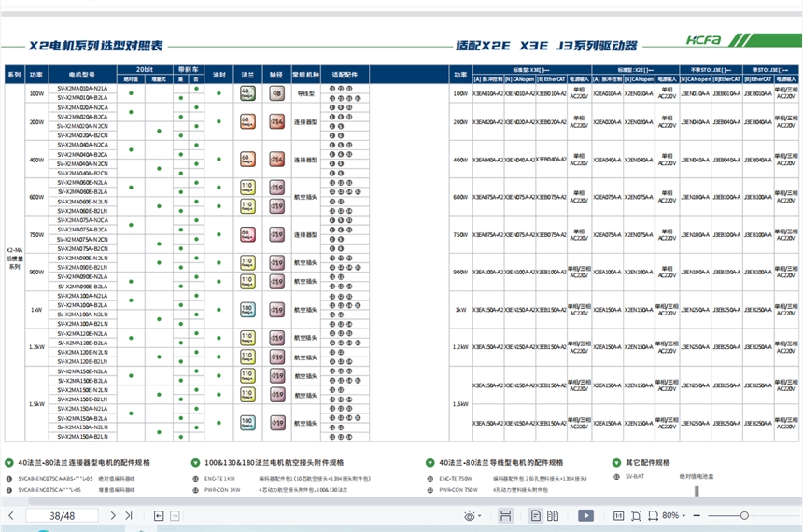Click the 法兰 column header
Viewport: 803px width, 532px height.
pyautogui.click(x=247, y=75)
